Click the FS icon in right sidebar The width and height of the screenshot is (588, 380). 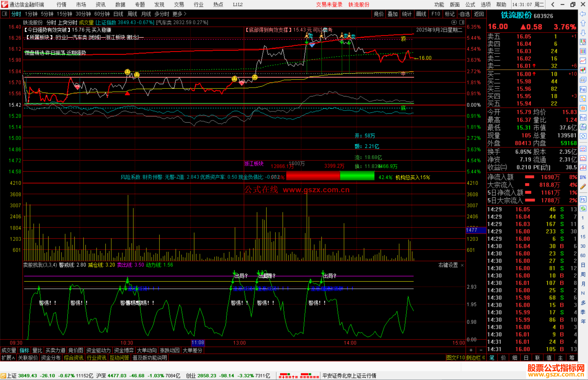583,199
